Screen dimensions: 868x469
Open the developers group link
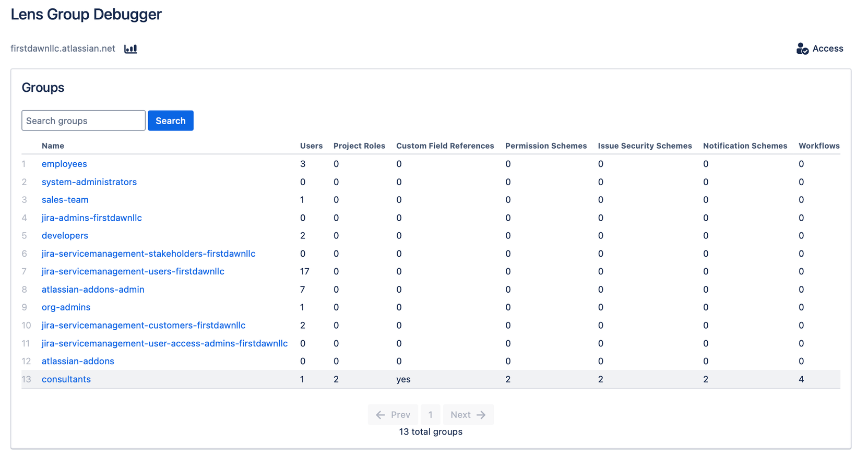[65, 236]
